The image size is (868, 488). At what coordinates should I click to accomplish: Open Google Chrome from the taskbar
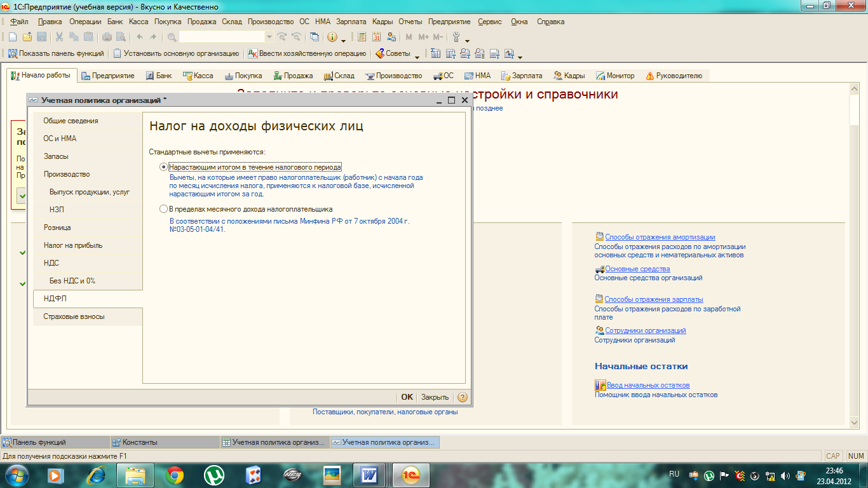(x=175, y=474)
